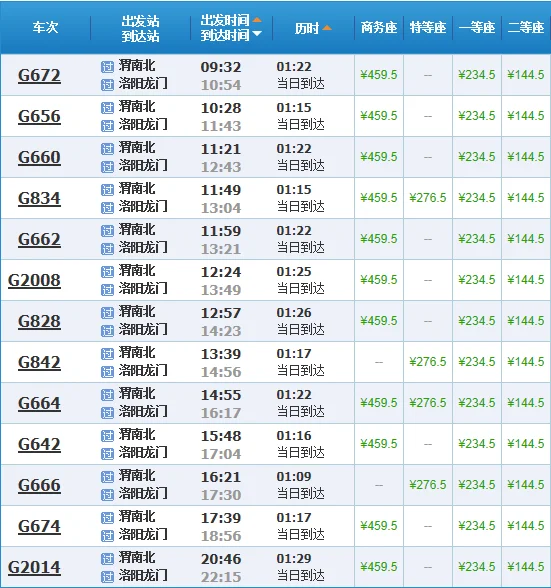Click 过 icon beside 洛阳龙门 in G842 row
This screenshot has width=551, height=588.
point(107,372)
